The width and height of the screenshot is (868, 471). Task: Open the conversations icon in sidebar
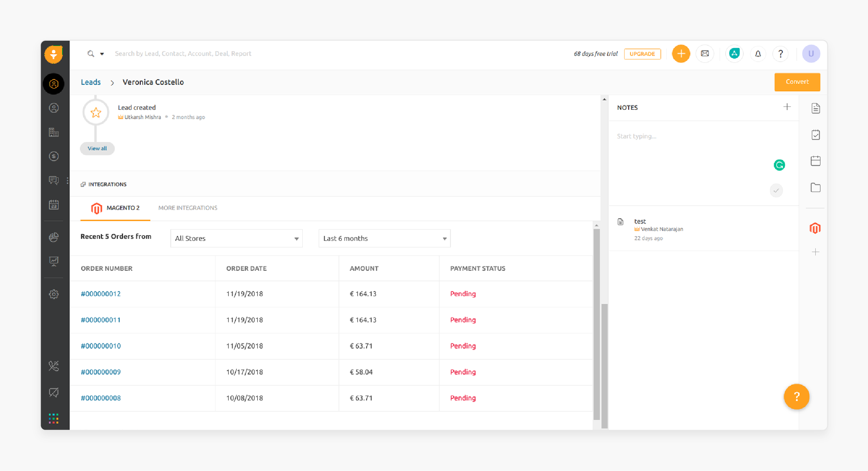click(x=53, y=180)
